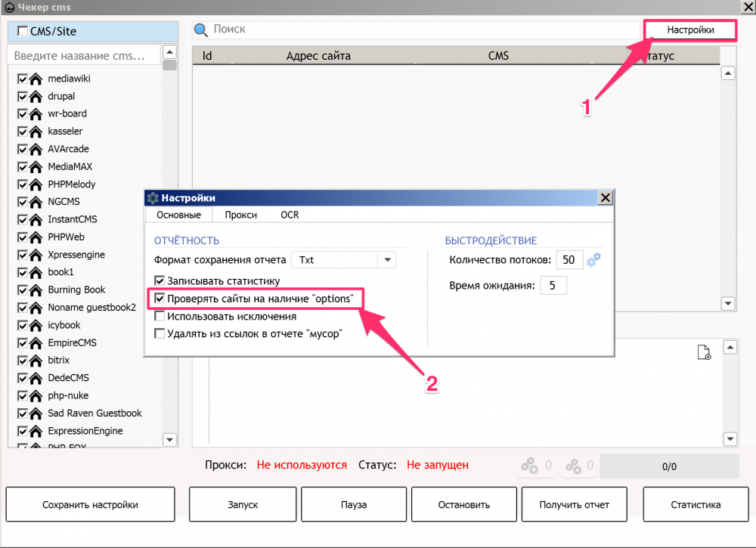Viewport: 756px width, 548px height.
Task: Close the Настройки dialog
Action: 605,197
